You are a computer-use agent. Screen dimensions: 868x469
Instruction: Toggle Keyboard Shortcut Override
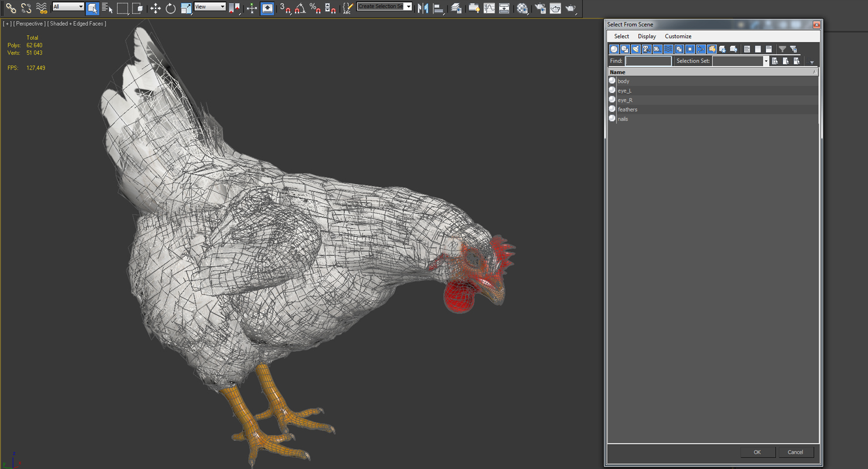(x=267, y=8)
